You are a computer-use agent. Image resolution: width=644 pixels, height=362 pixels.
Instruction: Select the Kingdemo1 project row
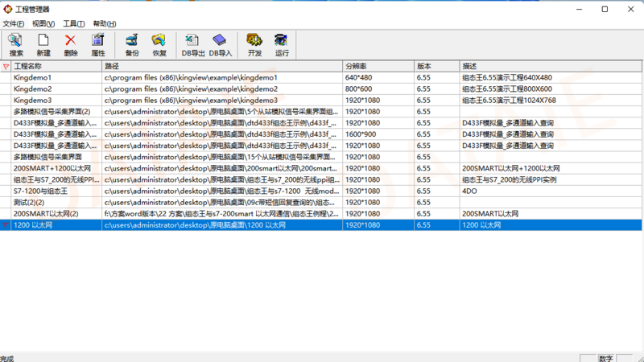[x=320, y=77]
